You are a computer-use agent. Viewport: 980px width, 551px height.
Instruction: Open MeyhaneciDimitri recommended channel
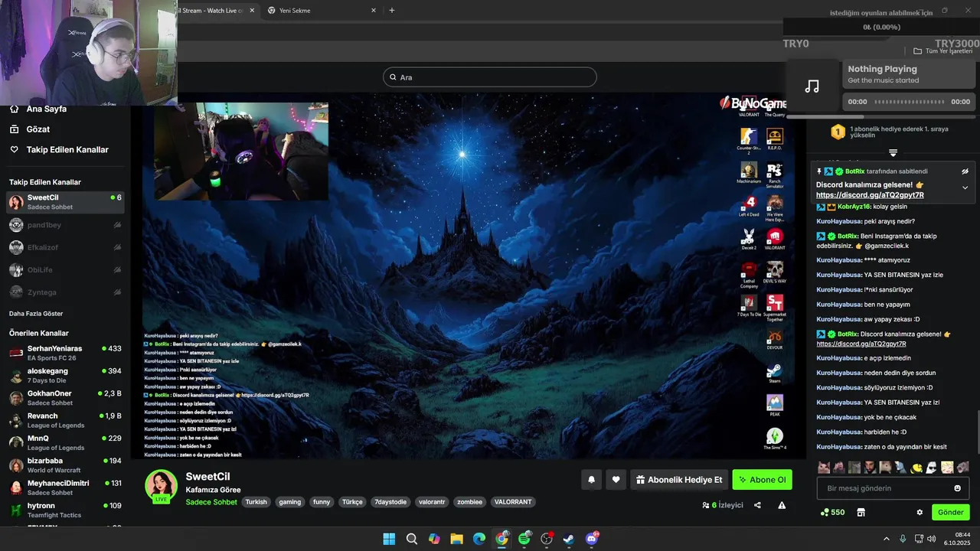(65, 487)
